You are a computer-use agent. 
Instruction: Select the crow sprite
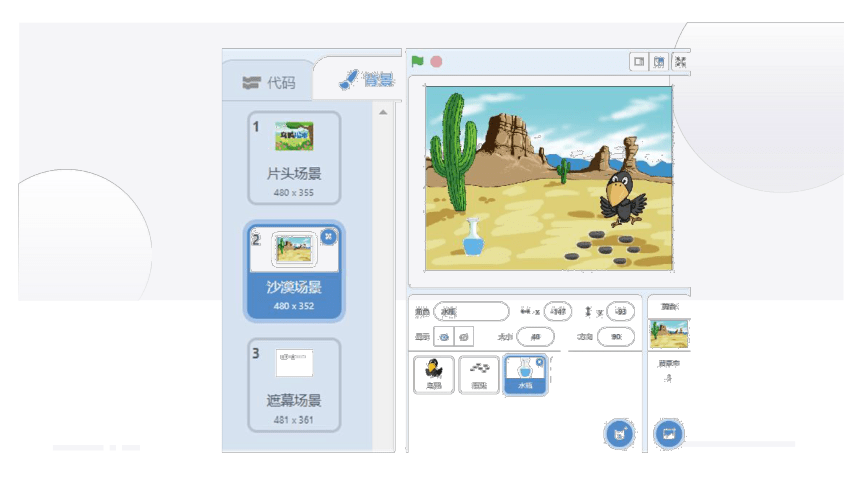434,374
